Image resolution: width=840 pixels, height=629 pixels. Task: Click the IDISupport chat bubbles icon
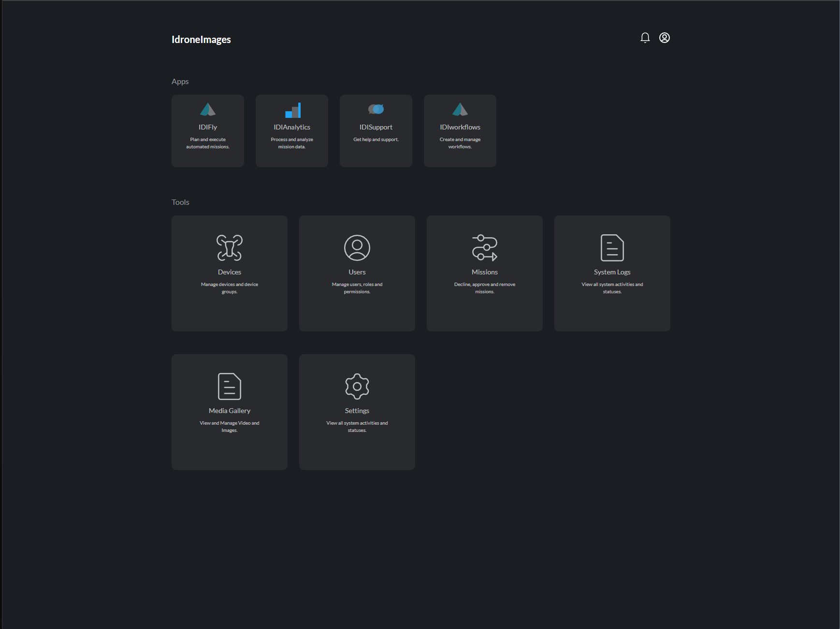tap(376, 110)
